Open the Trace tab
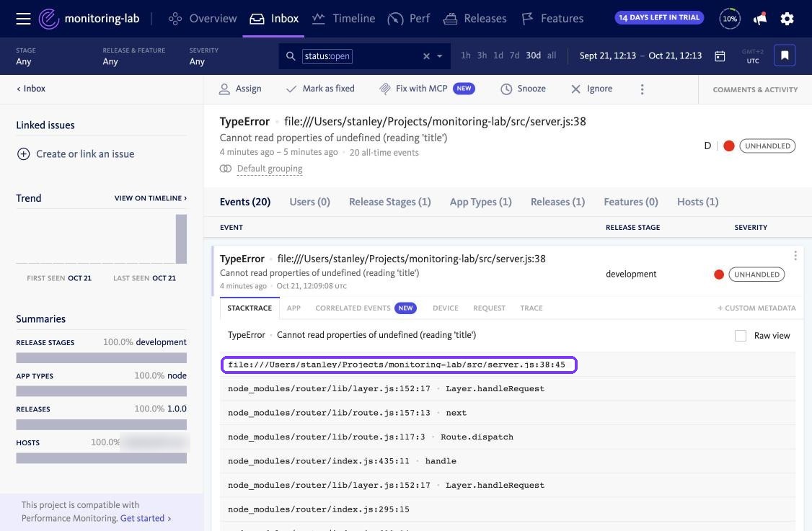The image size is (812, 531). click(x=531, y=308)
